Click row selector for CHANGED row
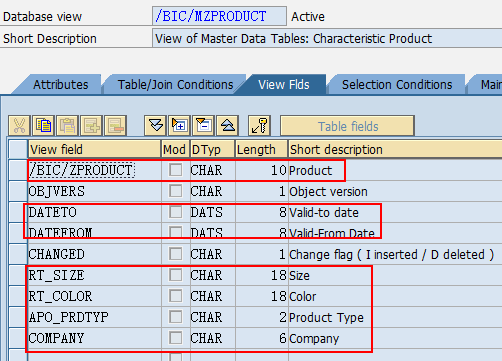This screenshot has height=361, width=502. coord(18,254)
